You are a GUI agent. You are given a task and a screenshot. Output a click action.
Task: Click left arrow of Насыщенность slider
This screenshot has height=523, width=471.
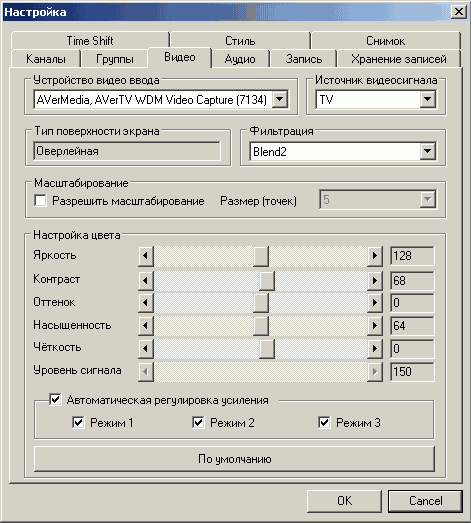point(145,326)
